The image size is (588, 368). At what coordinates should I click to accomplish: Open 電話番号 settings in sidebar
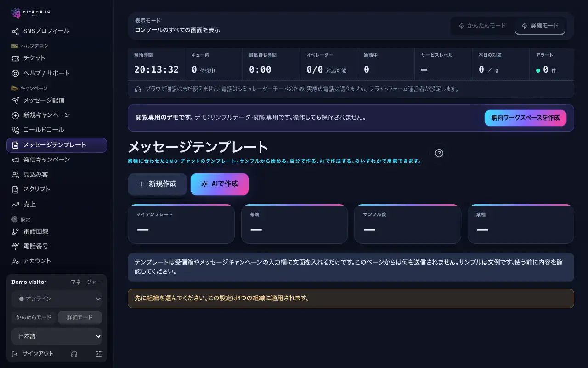click(x=57, y=246)
